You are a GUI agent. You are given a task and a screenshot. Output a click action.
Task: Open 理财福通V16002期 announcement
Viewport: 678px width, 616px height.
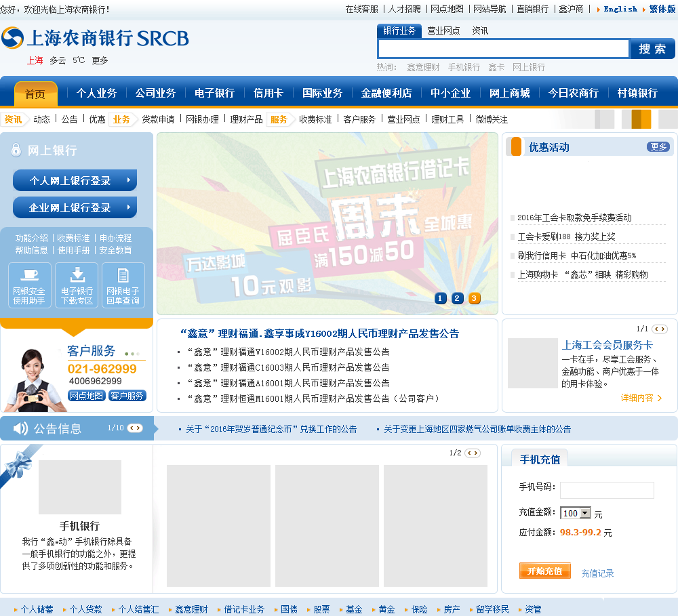pyautogui.click(x=288, y=352)
